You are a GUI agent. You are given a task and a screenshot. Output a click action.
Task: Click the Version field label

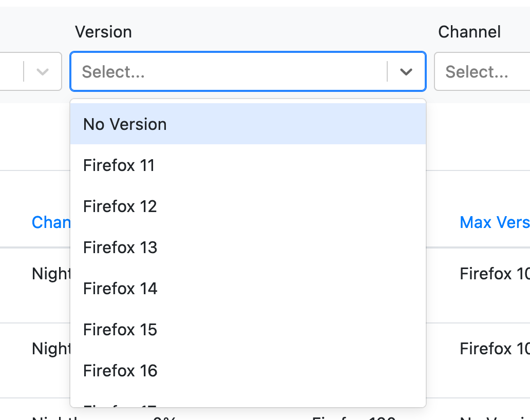[103, 32]
